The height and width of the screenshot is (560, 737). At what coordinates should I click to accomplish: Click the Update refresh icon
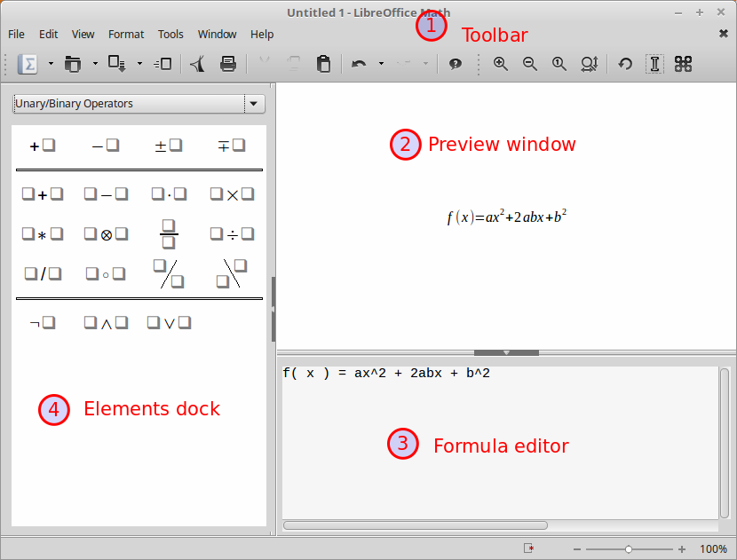coord(625,64)
